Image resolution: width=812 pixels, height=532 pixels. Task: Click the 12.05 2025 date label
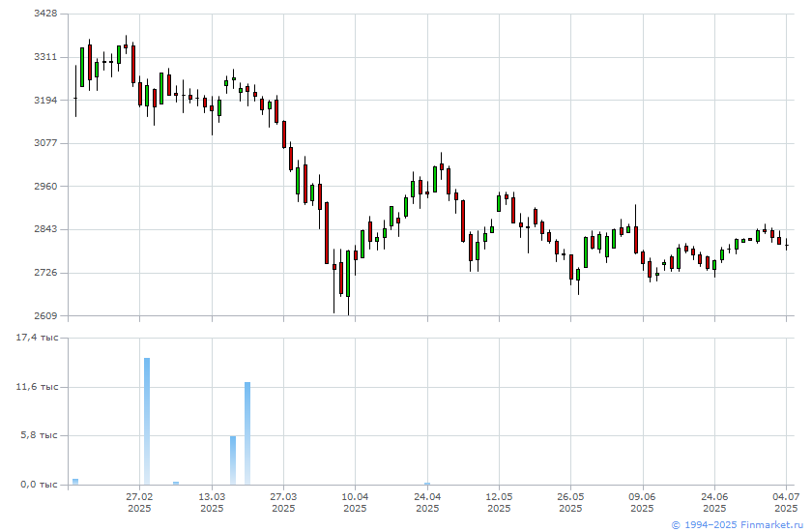point(499,502)
